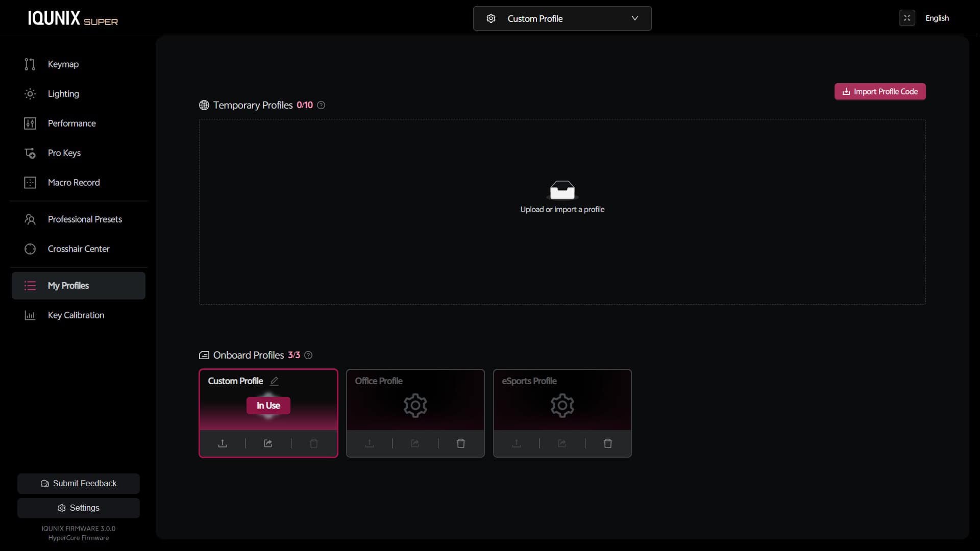
Task: Open Settings at bottom of sidebar
Action: tap(79, 508)
